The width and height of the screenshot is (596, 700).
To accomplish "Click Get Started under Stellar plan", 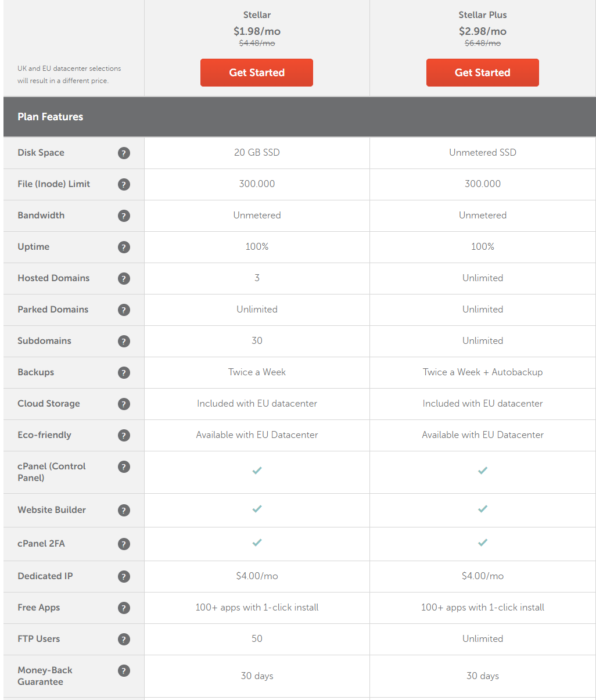I will [257, 73].
